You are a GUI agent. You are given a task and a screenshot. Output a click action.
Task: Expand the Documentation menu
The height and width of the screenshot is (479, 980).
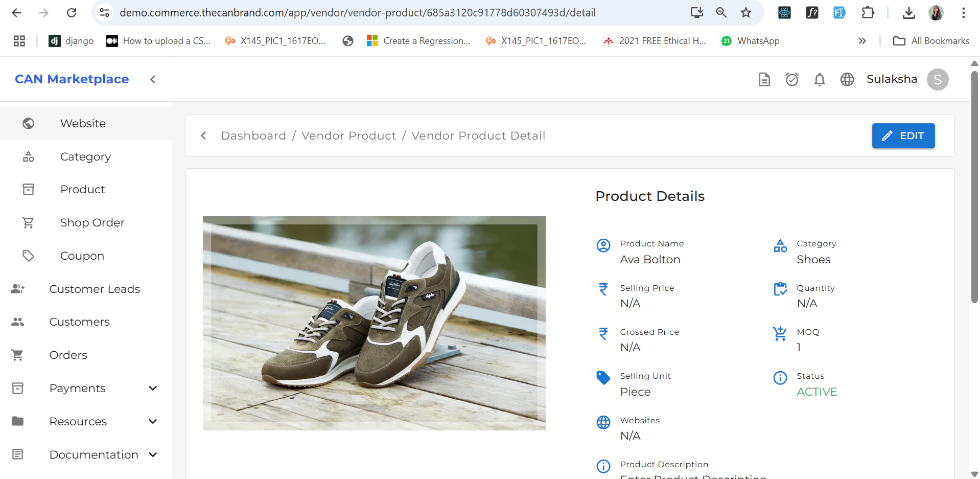(x=153, y=454)
